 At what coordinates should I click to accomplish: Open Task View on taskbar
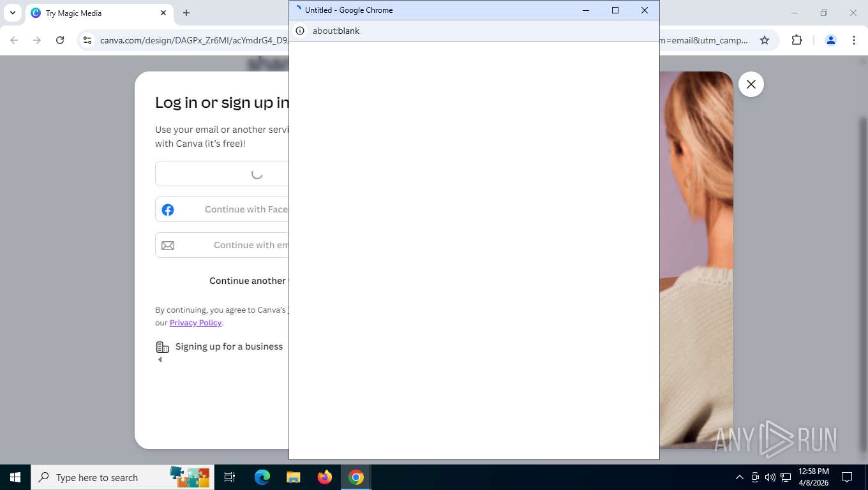click(x=230, y=477)
